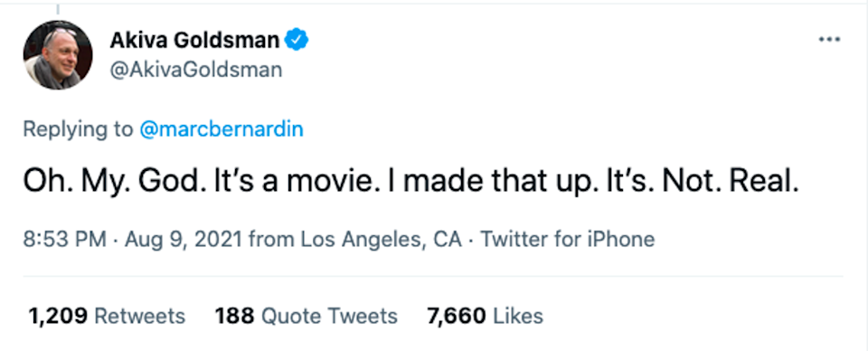Open the three-dot more options menu
The width and height of the screenshot is (868, 351).
pos(829,39)
